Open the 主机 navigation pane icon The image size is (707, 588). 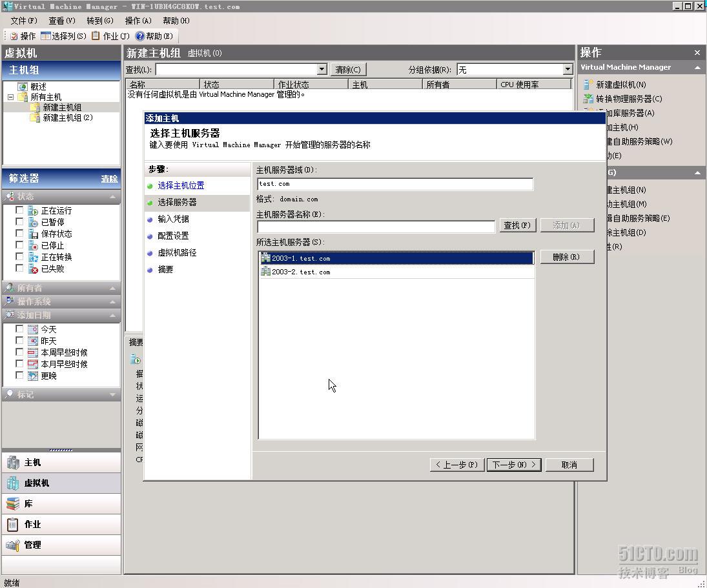pos(13,462)
